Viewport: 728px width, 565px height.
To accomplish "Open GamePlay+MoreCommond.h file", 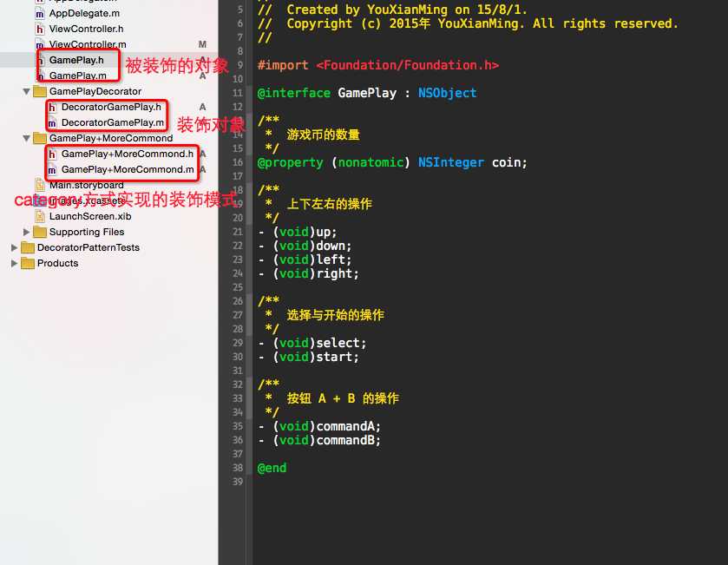I will click(x=128, y=154).
